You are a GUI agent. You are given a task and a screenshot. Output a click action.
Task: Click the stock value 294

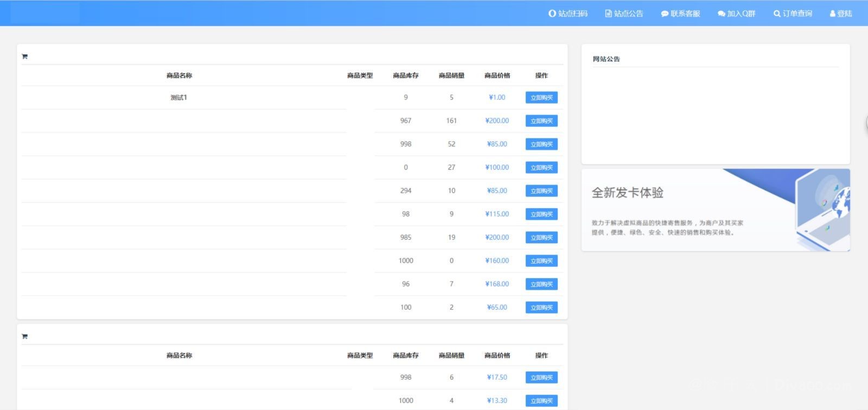(x=406, y=191)
